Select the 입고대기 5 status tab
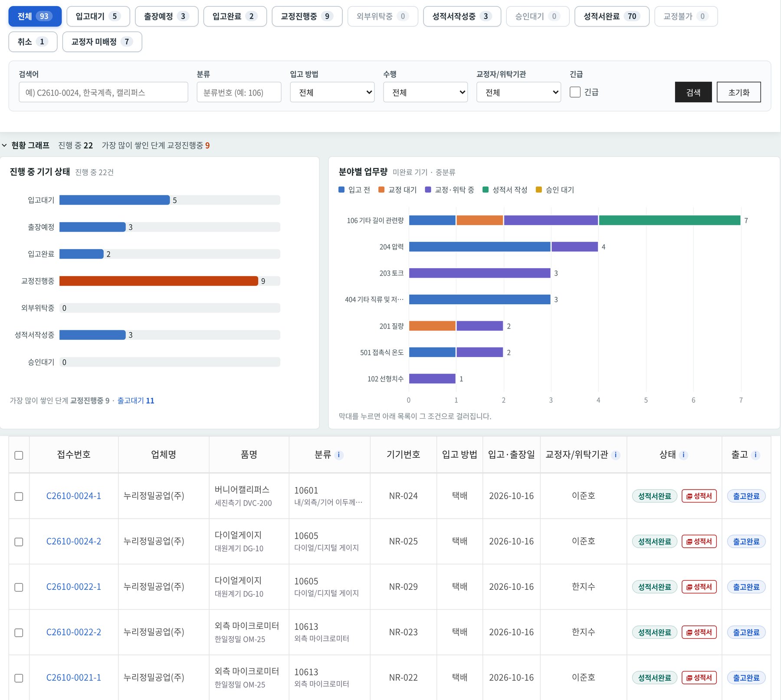 98,16
